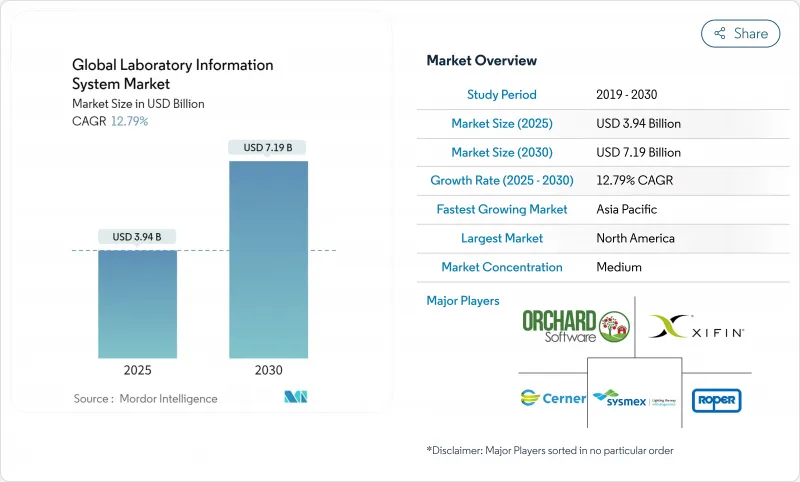Click the Mordor Intelligence logo mark
This screenshot has height=482, width=800.
295,397
